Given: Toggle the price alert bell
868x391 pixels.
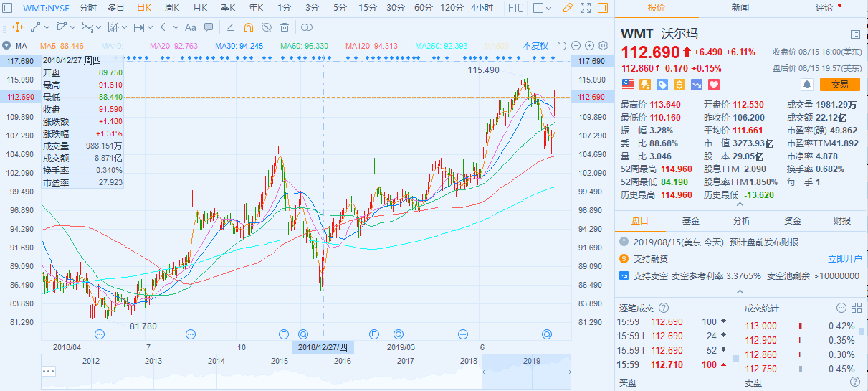Looking at the screenshot, I should (x=807, y=84).
